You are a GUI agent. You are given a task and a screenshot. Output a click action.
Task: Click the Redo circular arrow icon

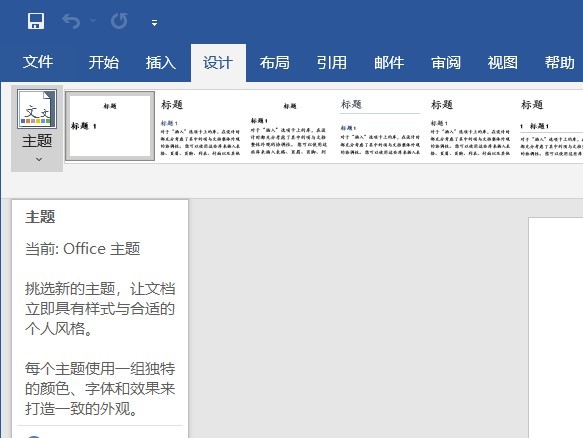[x=119, y=21]
